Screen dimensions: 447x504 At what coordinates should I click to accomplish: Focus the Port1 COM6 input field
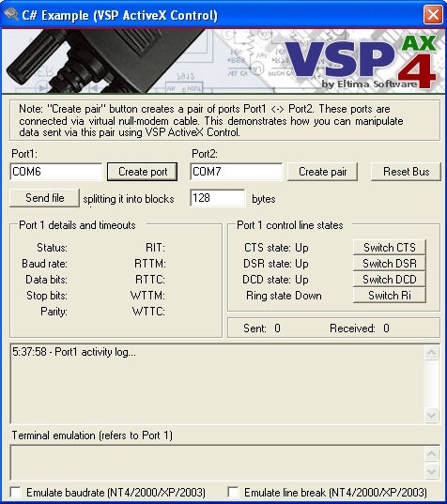(x=56, y=172)
